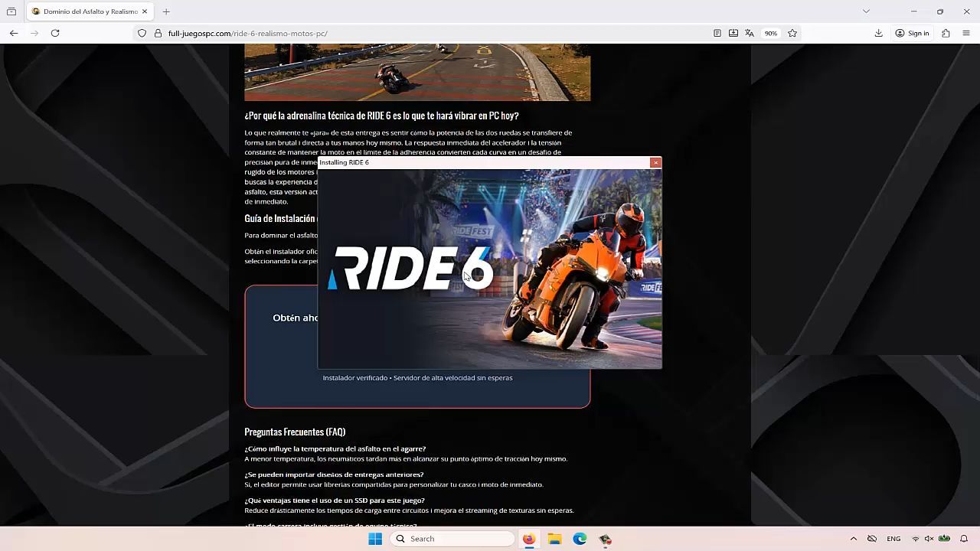Open the tracking protection shield icon
This screenshot has height=551, width=980.
(x=142, y=33)
